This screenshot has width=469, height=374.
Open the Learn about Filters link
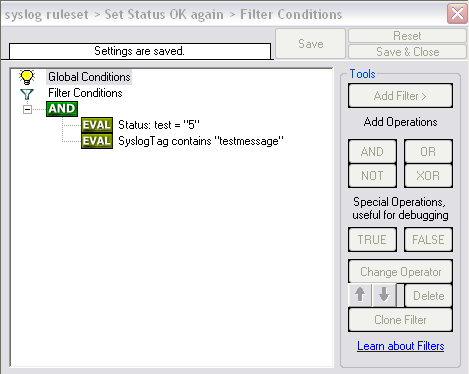(401, 346)
